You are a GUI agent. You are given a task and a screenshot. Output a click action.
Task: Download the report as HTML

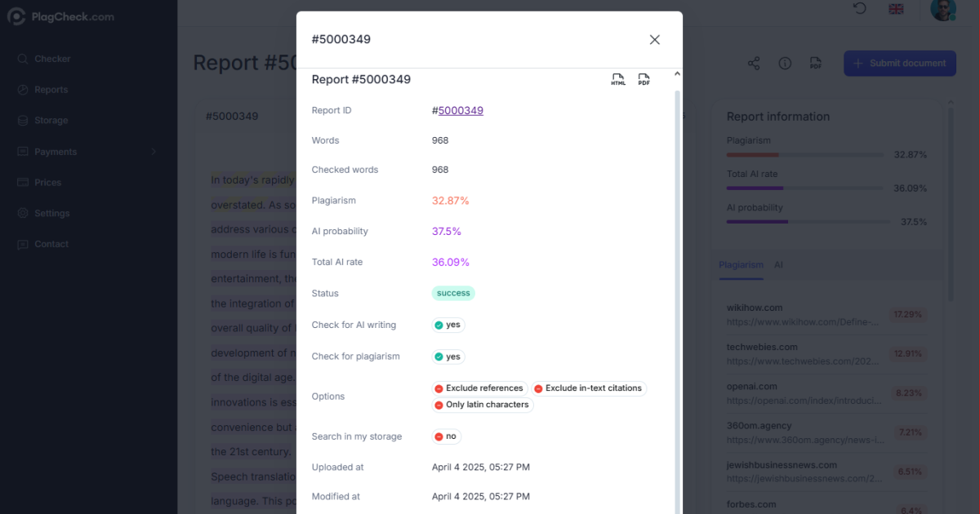(618, 79)
